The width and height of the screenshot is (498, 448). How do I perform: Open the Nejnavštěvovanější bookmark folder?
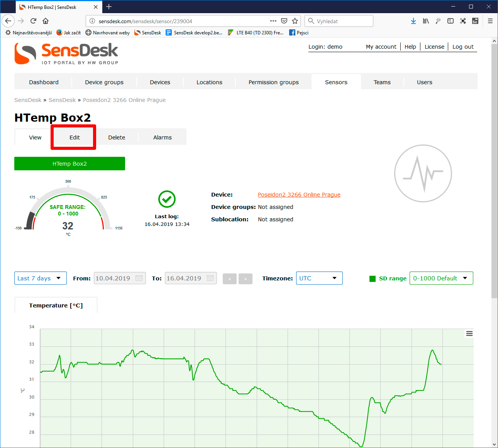[x=29, y=32]
